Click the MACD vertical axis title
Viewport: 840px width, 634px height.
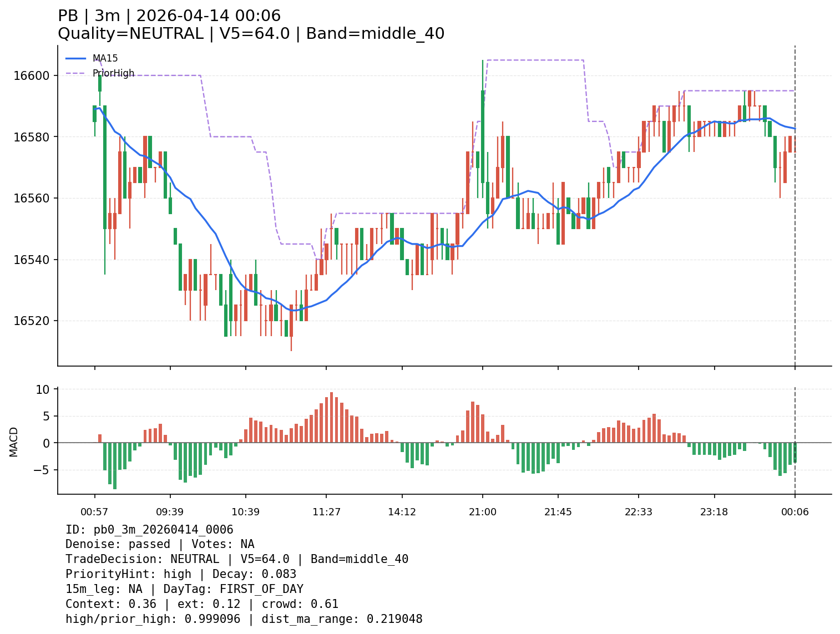14,442
